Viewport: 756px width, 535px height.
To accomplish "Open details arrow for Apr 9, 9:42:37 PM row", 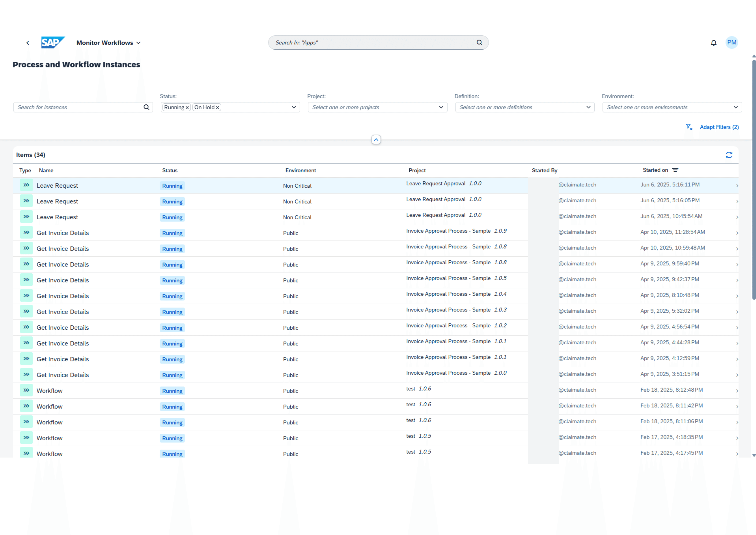I will [x=737, y=281].
